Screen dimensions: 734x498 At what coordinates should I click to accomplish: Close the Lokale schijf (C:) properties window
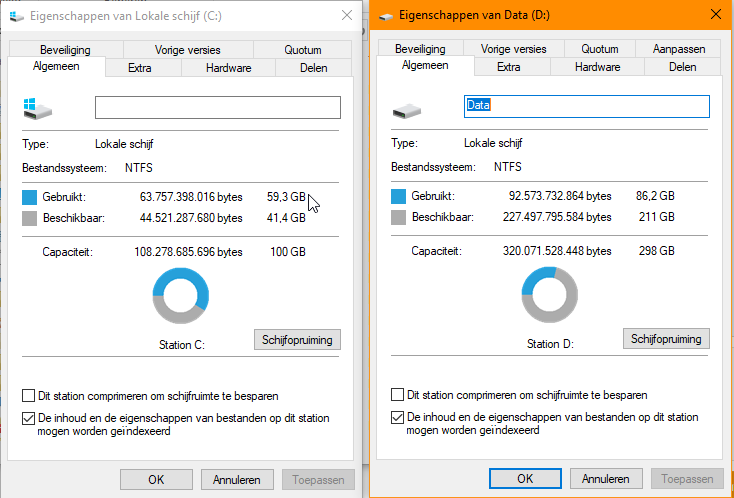(x=346, y=15)
